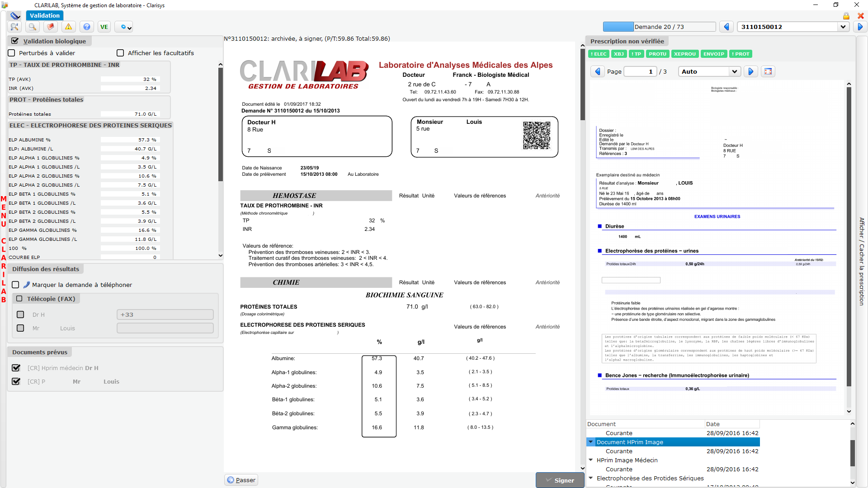Image resolution: width=868 pixels, height=488 pixels.
Task: Toggle the Validation biologique checkbox
Action: pyautogui.click(x=15, y=41)
